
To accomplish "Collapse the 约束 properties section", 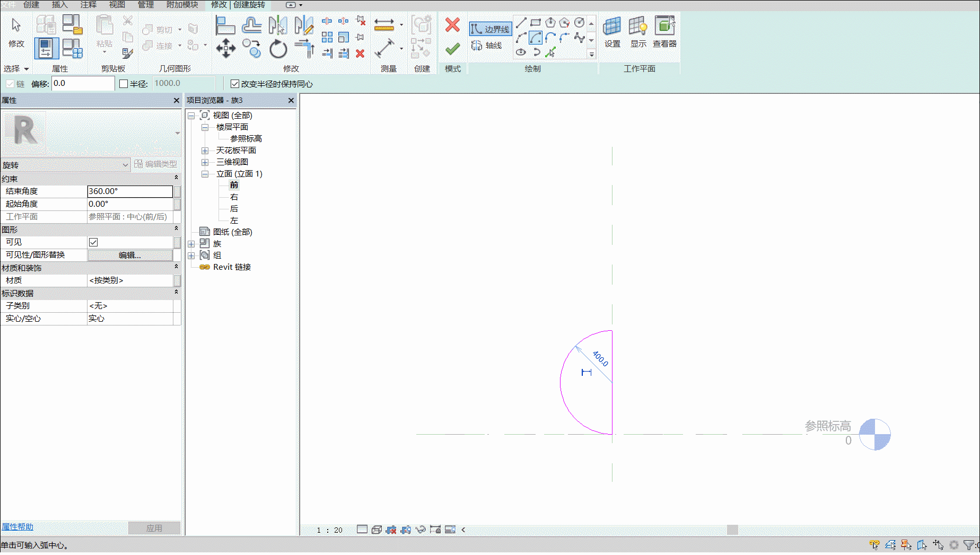I will pyautogui.click(x=176, y=178).
